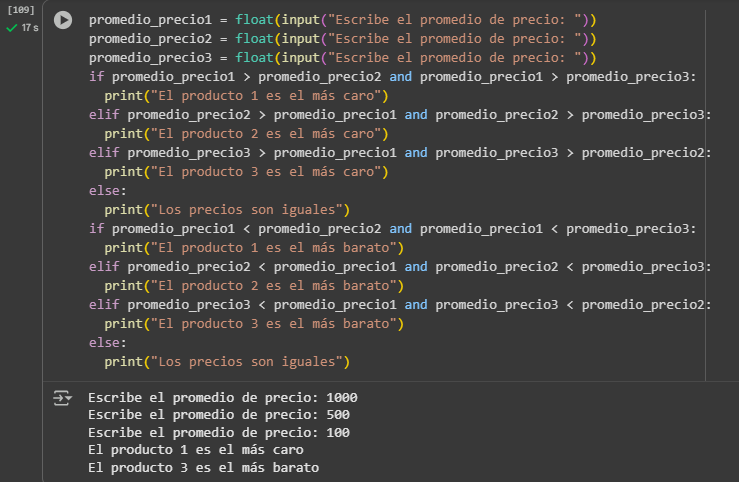This screenshot has width=739, height=482.
Task: Click the code line printing producto 2 más caro
Action: pos(245,134)
